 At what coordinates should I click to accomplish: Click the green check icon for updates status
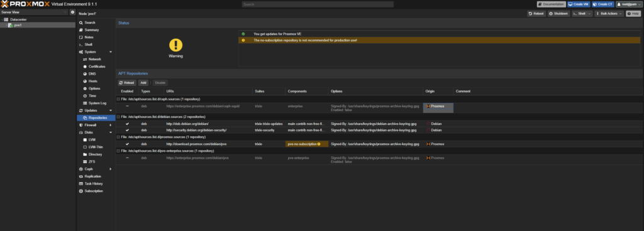[243, 34]
